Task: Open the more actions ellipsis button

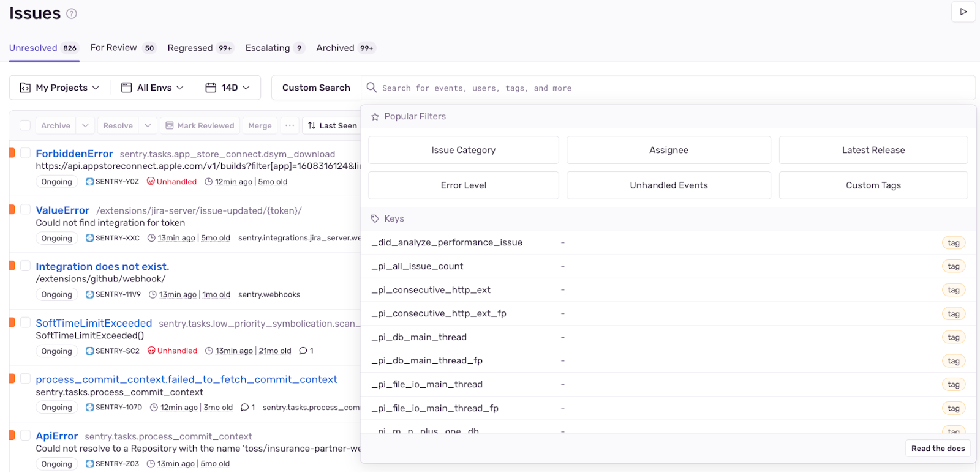Action: click(x=290, y=125)
